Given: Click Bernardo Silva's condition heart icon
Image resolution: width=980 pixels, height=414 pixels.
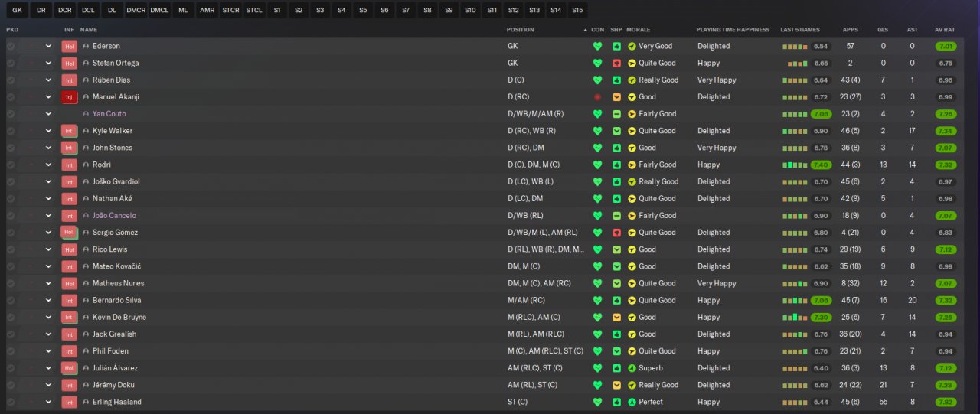Looking at the screenshot, I should click(x=597, y=300).
